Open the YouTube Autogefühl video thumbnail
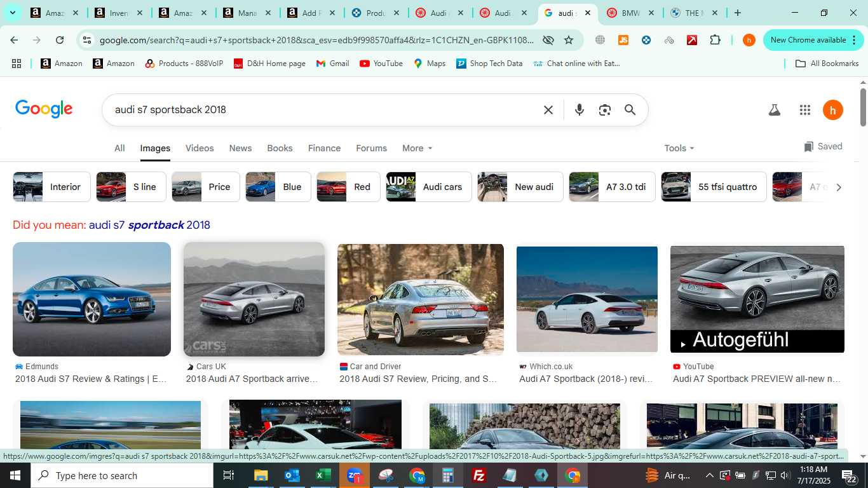 click(757, 299)
